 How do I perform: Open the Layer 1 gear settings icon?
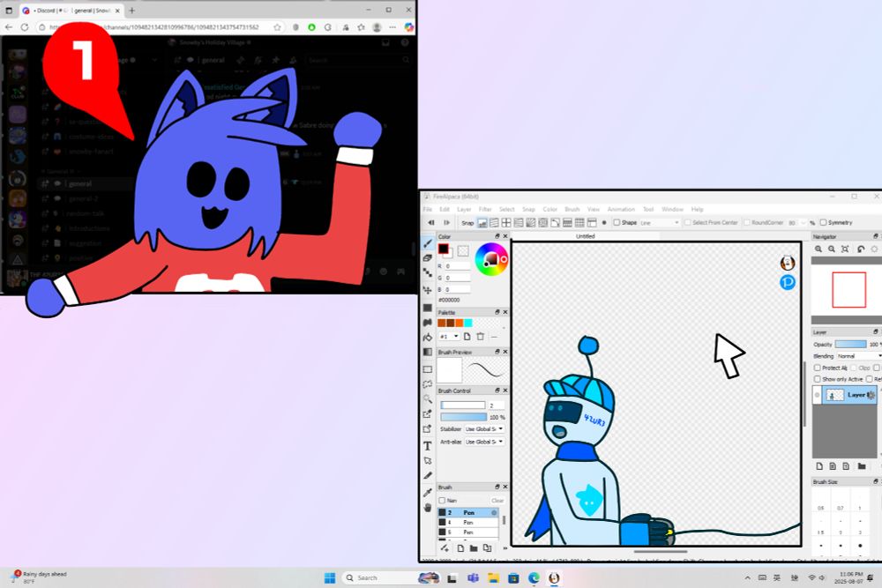tap(871, 395)
